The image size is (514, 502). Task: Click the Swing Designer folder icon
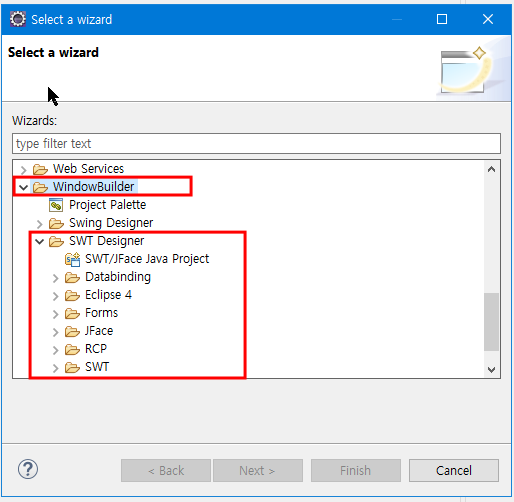click(x=56, y=223)
